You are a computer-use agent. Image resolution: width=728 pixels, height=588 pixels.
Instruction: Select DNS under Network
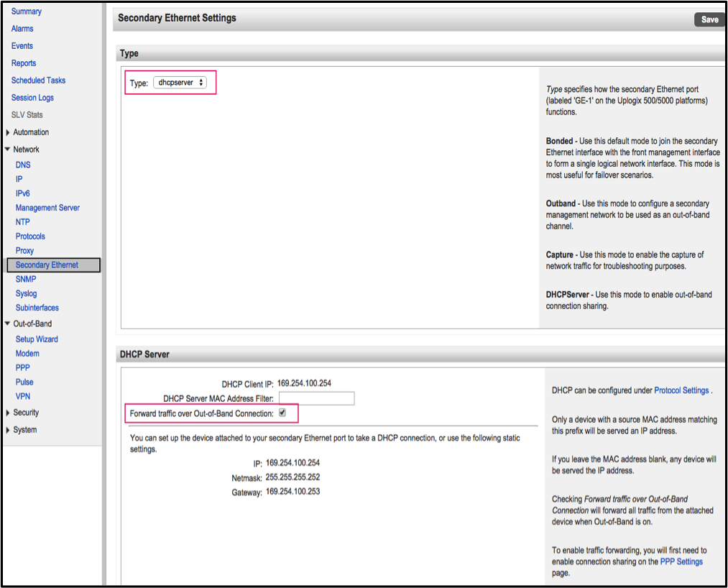[23, 165]
